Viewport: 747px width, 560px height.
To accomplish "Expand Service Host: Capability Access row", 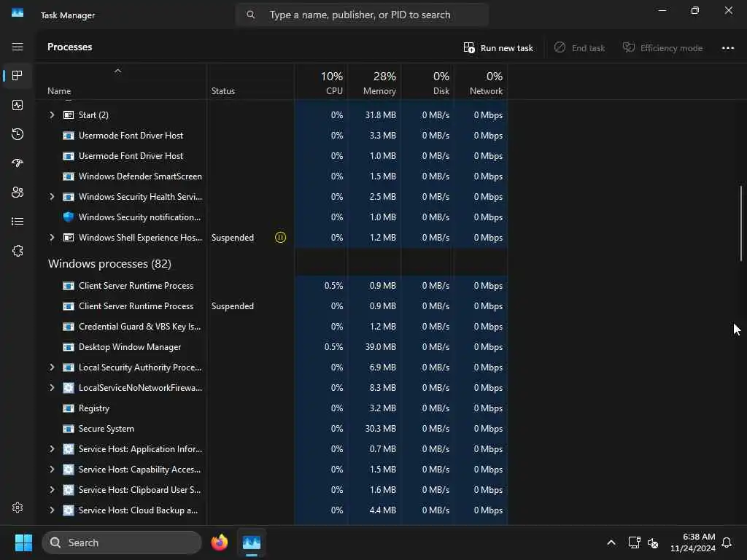I will (x=52, y=470).
